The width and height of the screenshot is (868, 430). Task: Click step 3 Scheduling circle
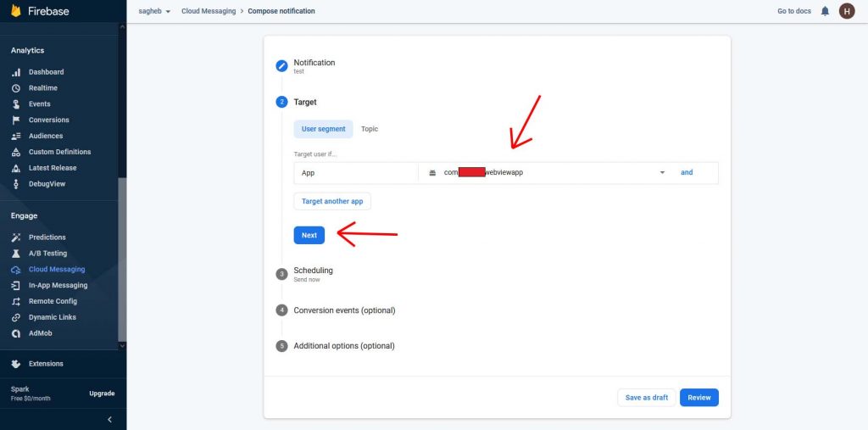tap(281, 274)
